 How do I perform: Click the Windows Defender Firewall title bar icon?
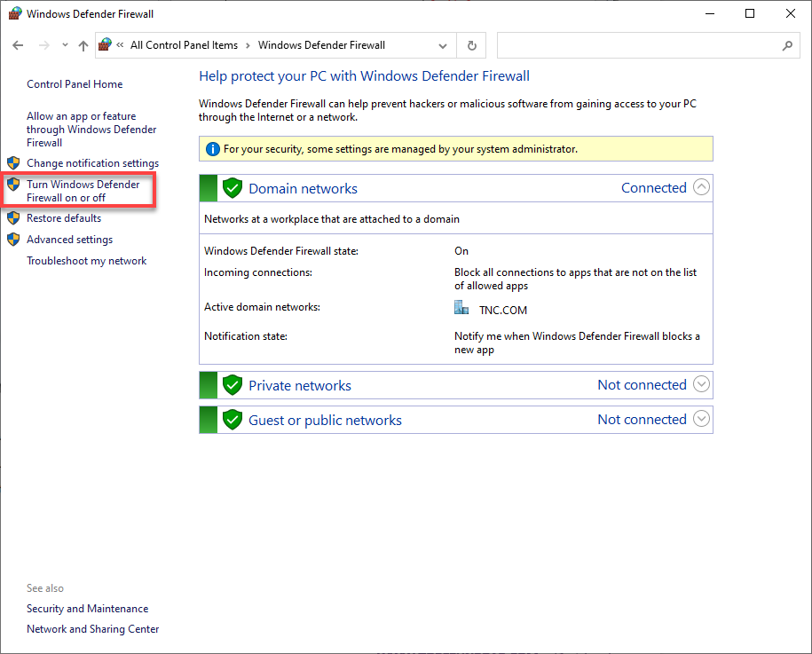pos(15,13)
